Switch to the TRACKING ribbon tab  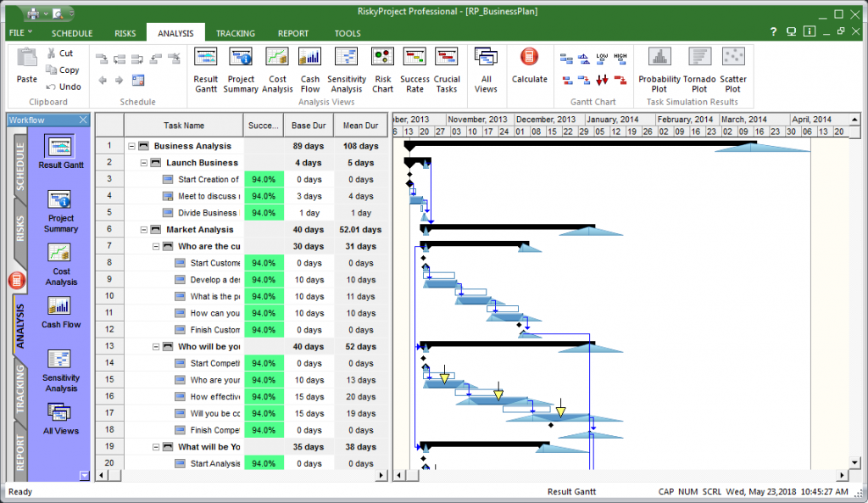point(235,34)
